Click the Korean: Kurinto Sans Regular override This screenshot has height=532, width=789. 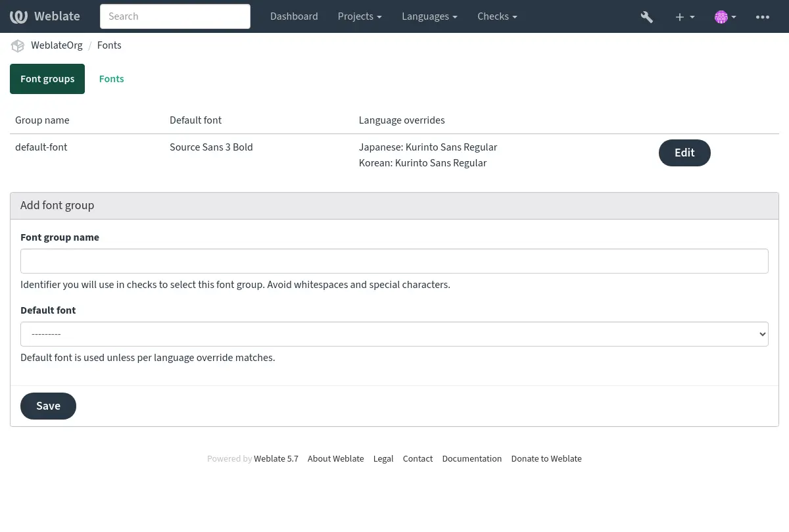click(423, 163)
